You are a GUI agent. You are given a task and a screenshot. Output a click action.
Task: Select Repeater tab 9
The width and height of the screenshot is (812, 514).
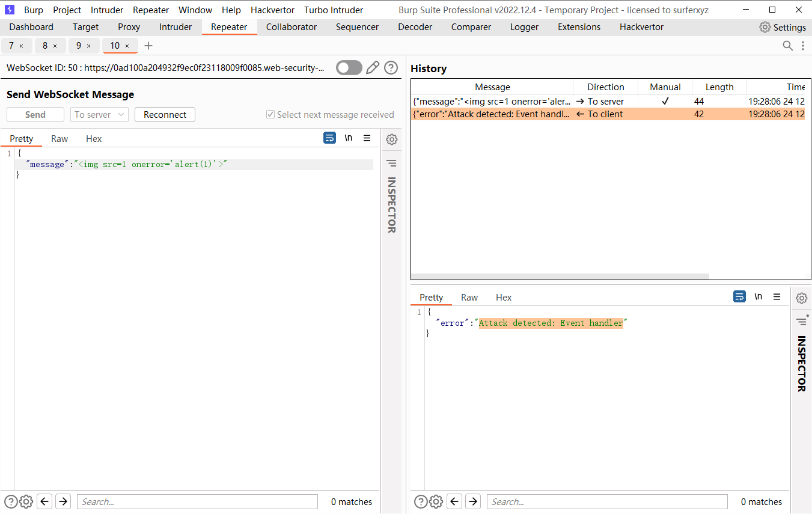[79, 46]
